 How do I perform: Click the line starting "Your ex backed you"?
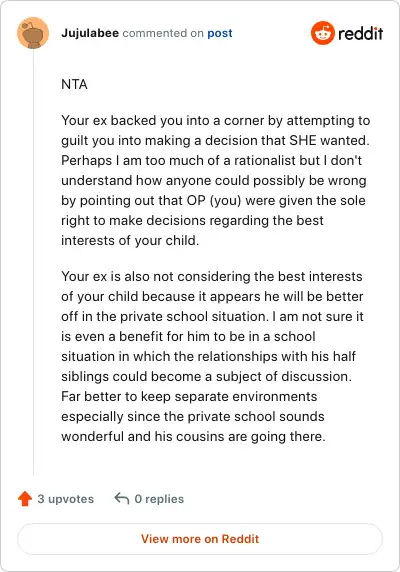coord(215,120)
